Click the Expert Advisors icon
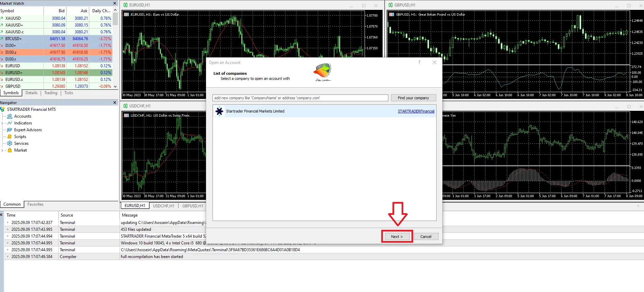This screenshot has width=644, height=292. coord(10,130)
